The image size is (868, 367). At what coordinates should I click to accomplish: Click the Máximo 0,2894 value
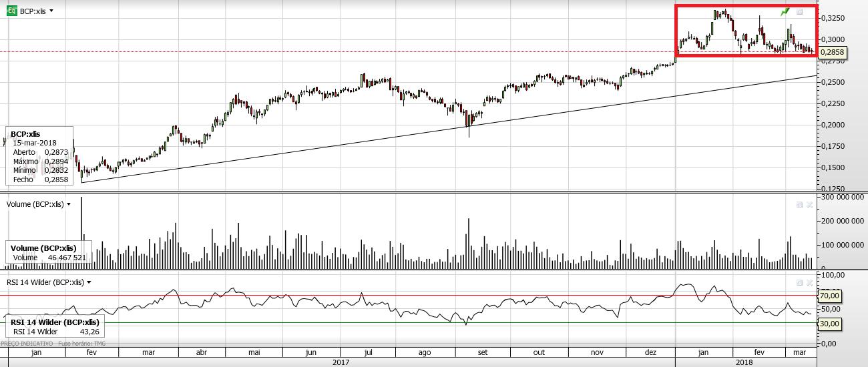pyautogui.click(x=57, y=161)
